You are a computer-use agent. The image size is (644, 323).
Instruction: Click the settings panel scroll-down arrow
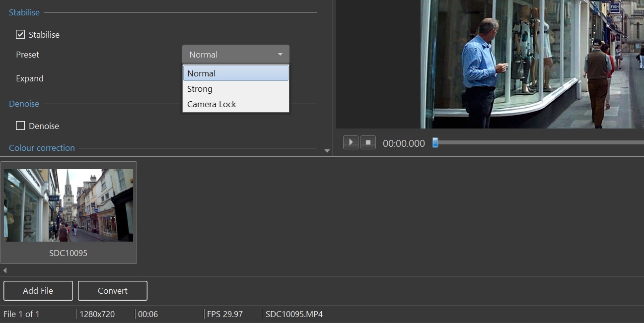coord(327,151)
